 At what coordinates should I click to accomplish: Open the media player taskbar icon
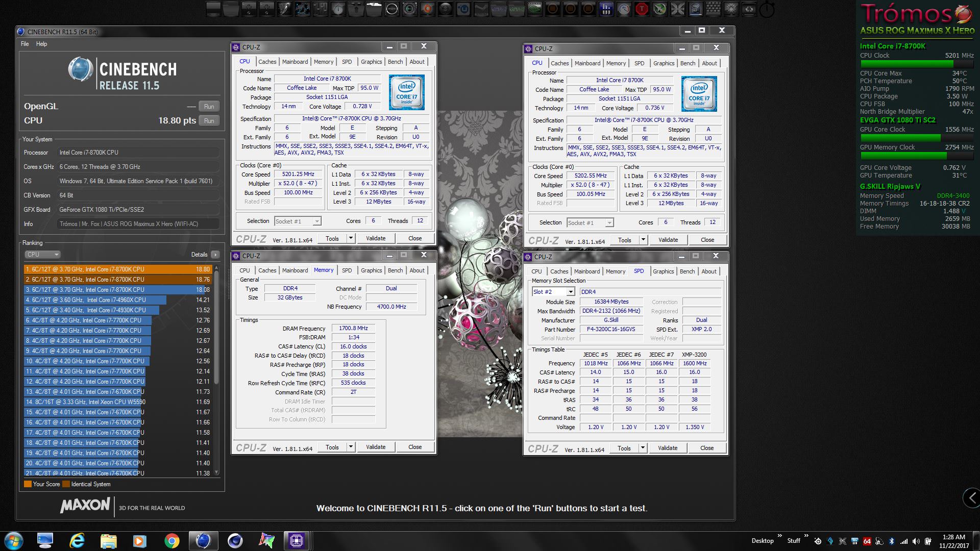point(139,541)
